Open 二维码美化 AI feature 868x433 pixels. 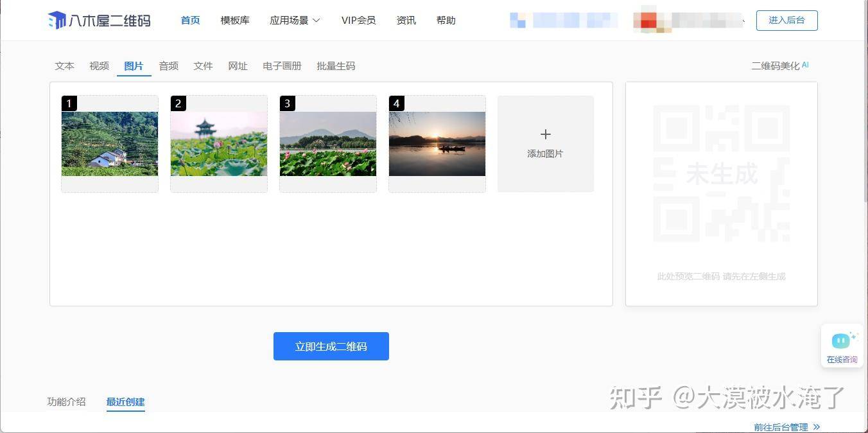tap(780, 66)
